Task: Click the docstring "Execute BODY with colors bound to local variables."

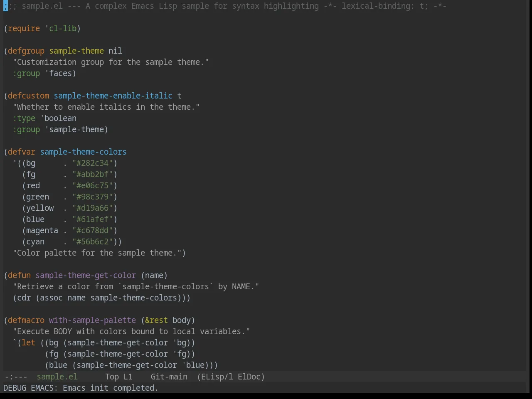Action: point(131,331)
